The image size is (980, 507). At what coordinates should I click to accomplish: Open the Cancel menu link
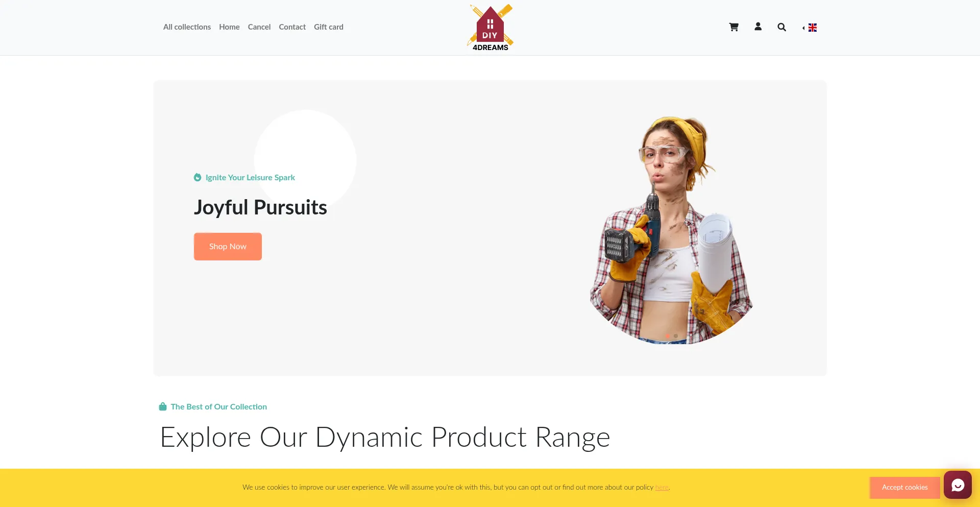(x=259, y=27)
